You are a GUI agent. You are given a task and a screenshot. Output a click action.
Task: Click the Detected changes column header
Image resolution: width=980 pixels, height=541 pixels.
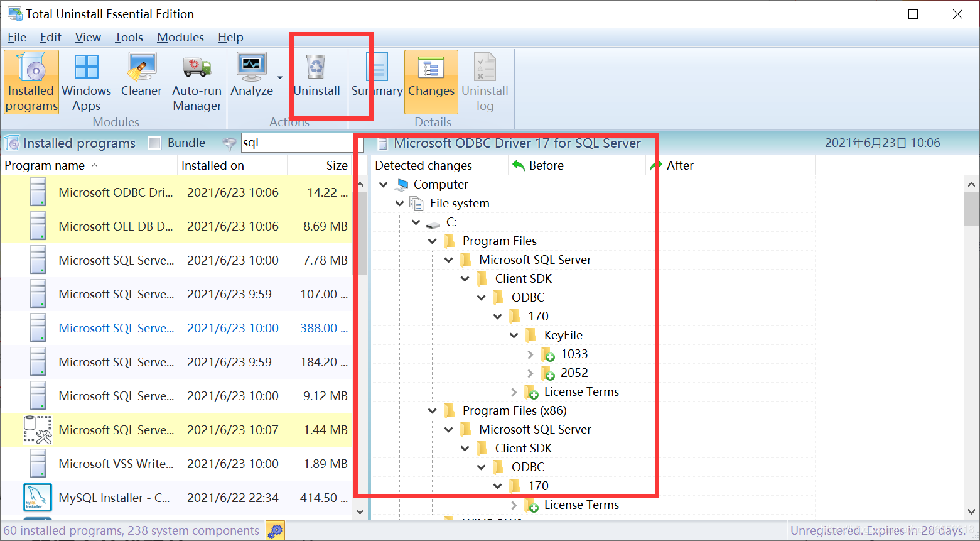coord(439,165)
